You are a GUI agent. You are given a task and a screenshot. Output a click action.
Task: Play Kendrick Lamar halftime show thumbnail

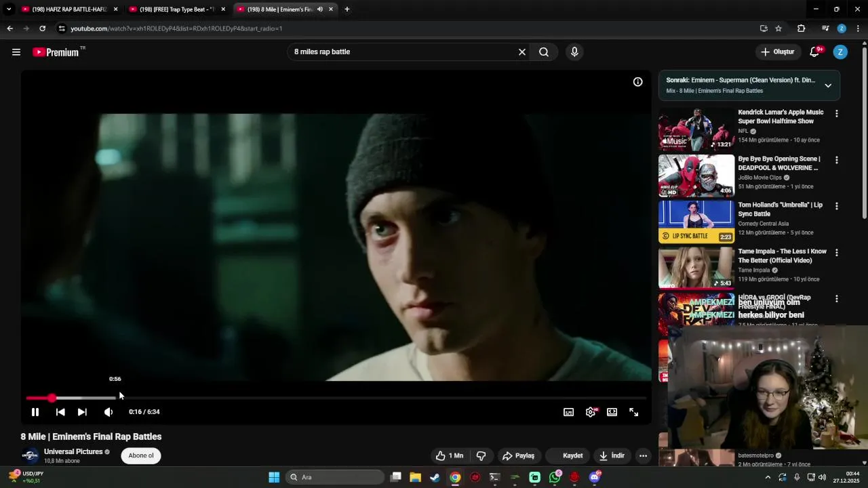coord(696,129)
